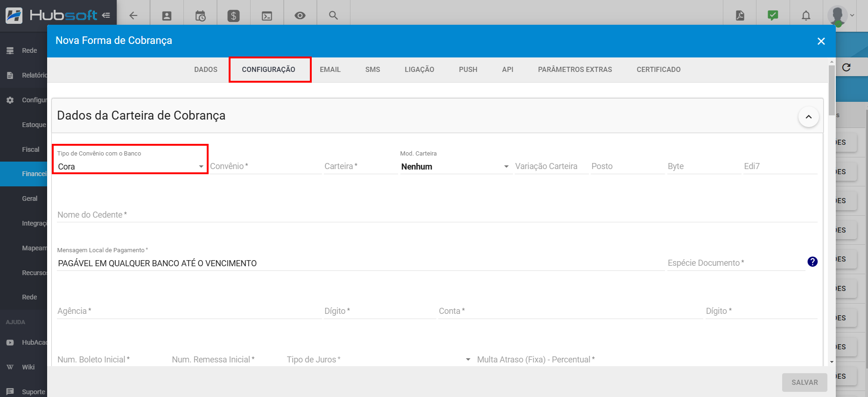The image size is (868, 397).
Task: Open Rede in the top sidebar
Action: [23, 50]
